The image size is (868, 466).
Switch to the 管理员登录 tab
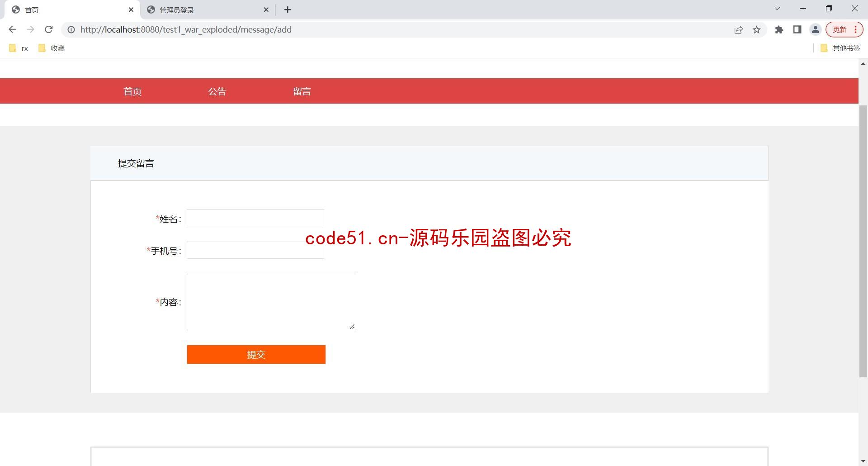[x=208, y=10]
